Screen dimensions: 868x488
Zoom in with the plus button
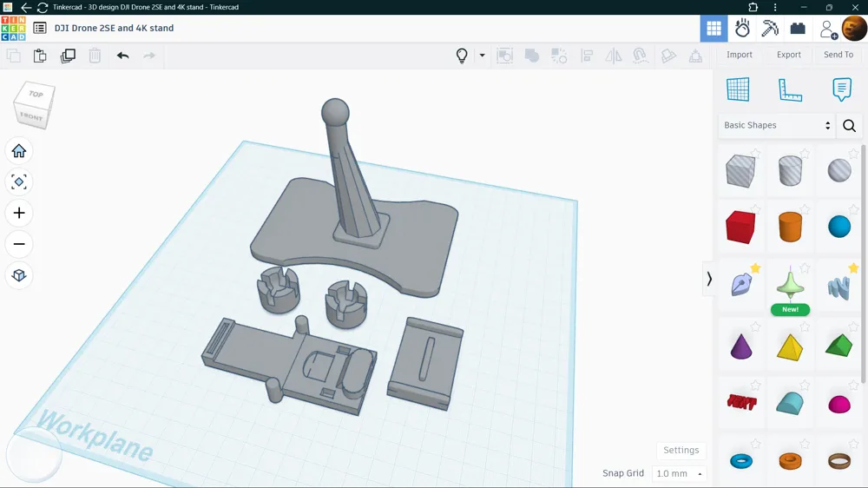point(19,213)
